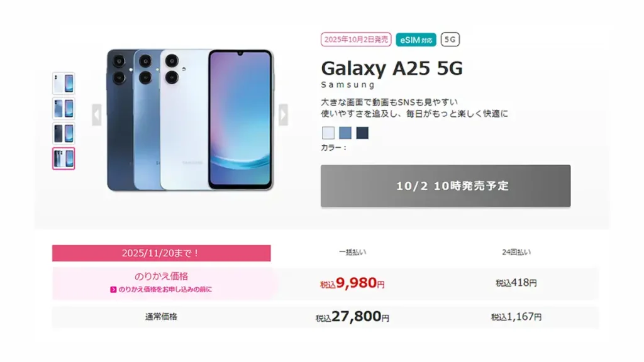Select the highlighted fourth thumbnail with all colors

click(64, 158)
